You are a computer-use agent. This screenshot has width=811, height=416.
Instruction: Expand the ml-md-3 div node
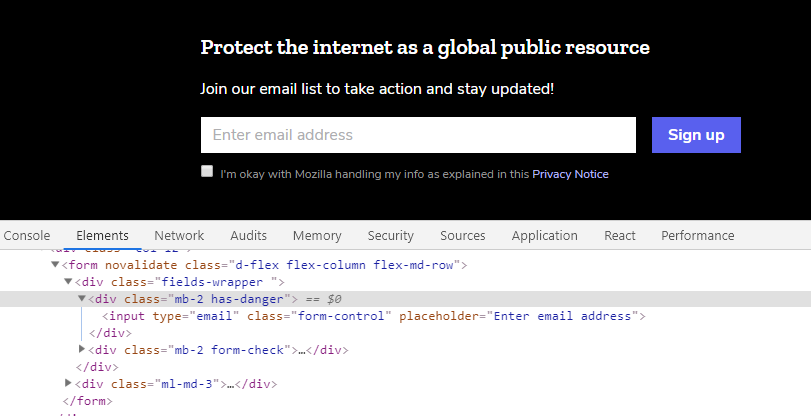(68, 383)
